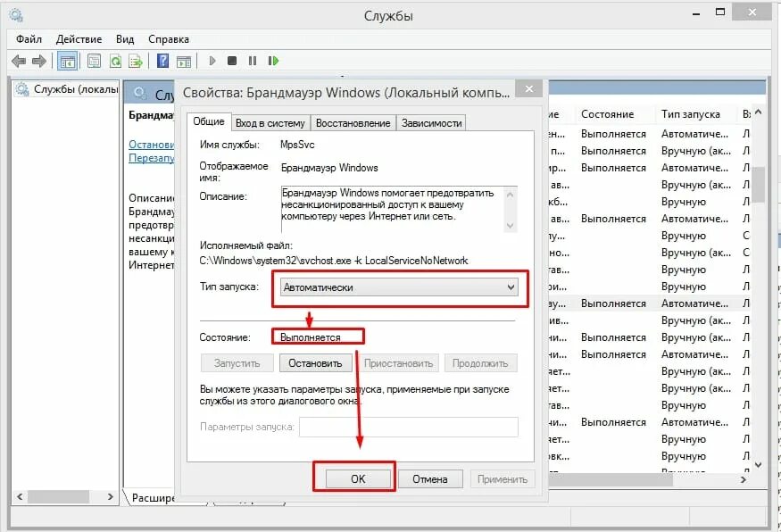
Task: Click the Pause service icon
Action: (x=253, y=61)
